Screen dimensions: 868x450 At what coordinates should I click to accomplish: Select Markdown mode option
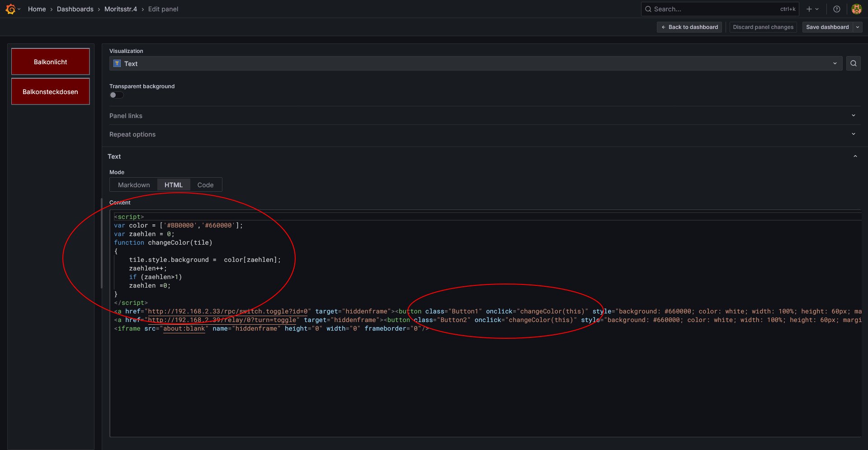coord(134,185)
